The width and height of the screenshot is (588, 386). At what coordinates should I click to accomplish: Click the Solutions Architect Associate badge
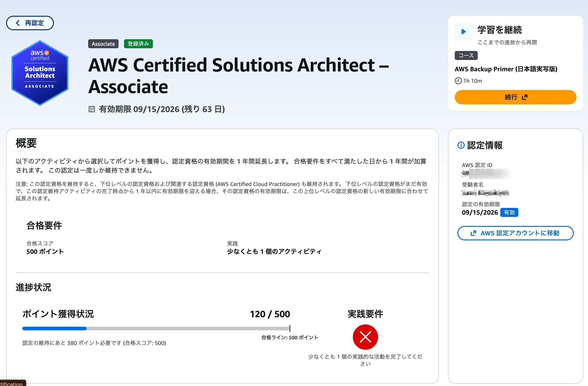point(40,73)
